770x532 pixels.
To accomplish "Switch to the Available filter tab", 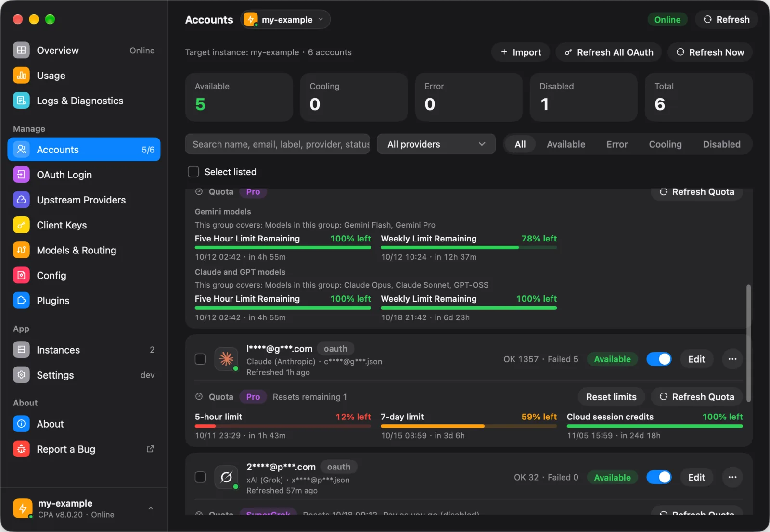I will pyautogui.click(x=566, y=144).
